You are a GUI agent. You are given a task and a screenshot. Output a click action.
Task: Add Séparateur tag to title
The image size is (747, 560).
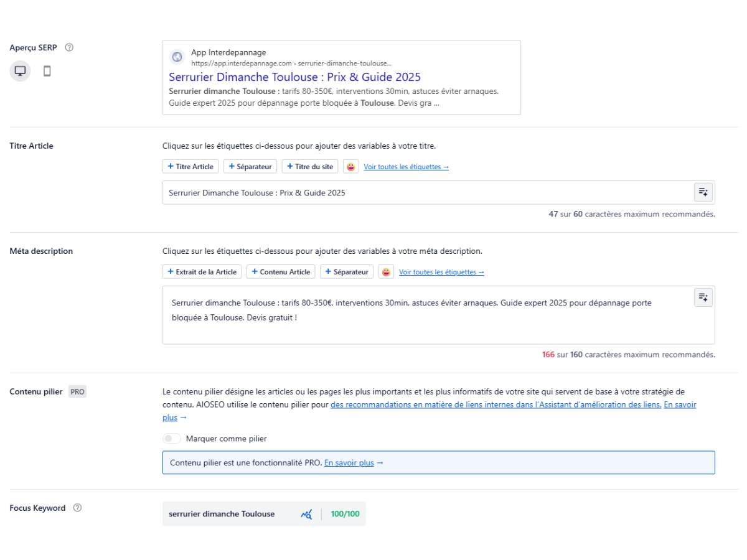point(251,167)
